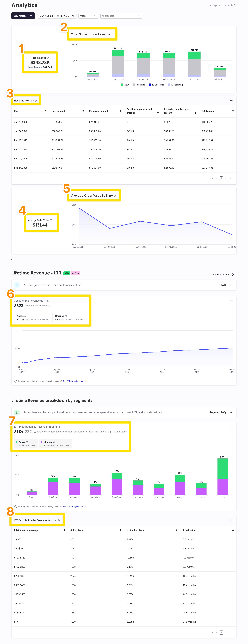Expand the Segment FAQ section

(221, 412)
